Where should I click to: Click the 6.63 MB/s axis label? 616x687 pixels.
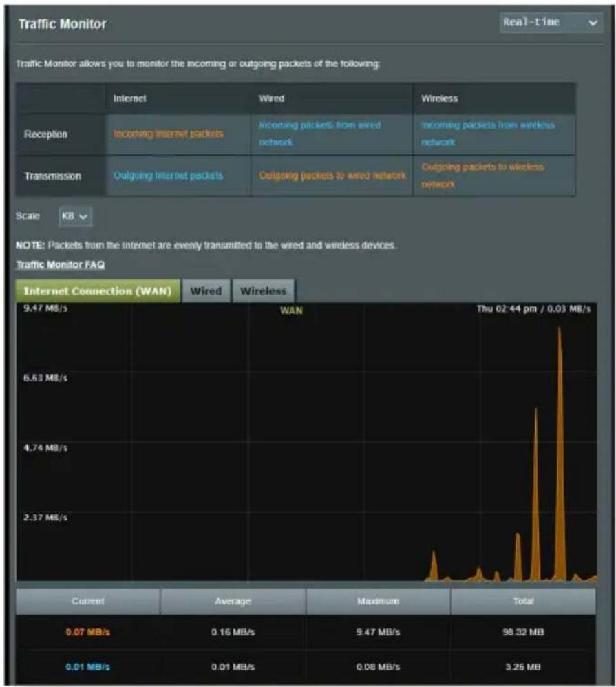(x=45, y=378)
